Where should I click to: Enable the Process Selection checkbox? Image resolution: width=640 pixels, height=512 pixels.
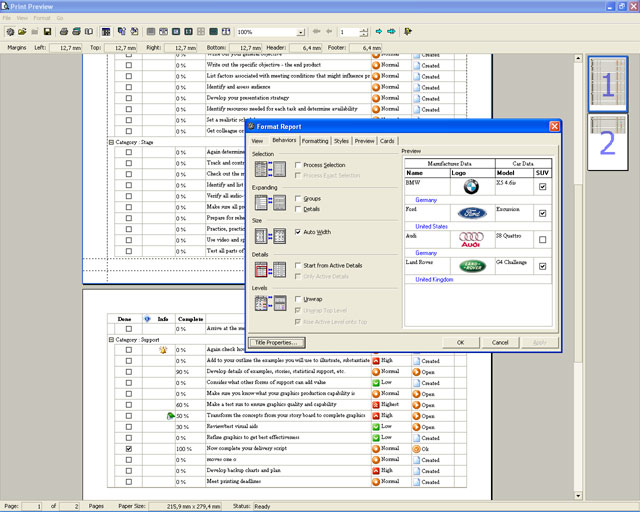(298, 165)
